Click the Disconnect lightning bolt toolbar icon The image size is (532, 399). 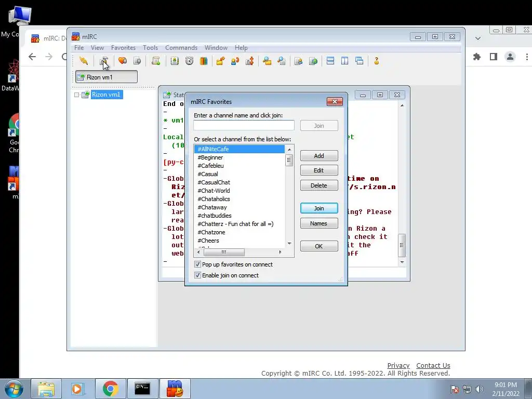pos(84,61)
